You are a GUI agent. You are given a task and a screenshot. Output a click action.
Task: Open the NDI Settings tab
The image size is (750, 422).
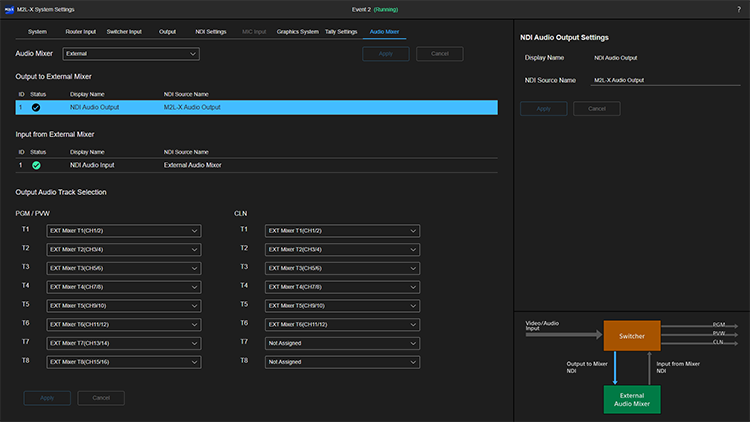210,31
